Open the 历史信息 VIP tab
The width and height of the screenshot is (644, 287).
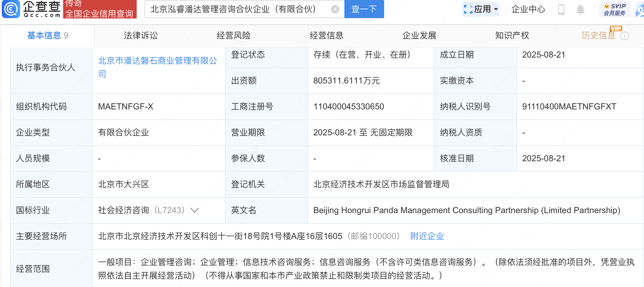(599, 36)
